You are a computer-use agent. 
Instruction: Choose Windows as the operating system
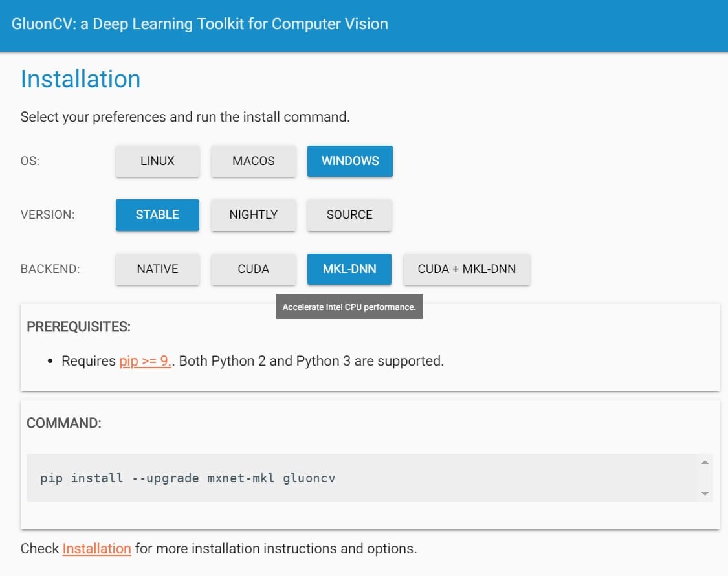(349, 161)
